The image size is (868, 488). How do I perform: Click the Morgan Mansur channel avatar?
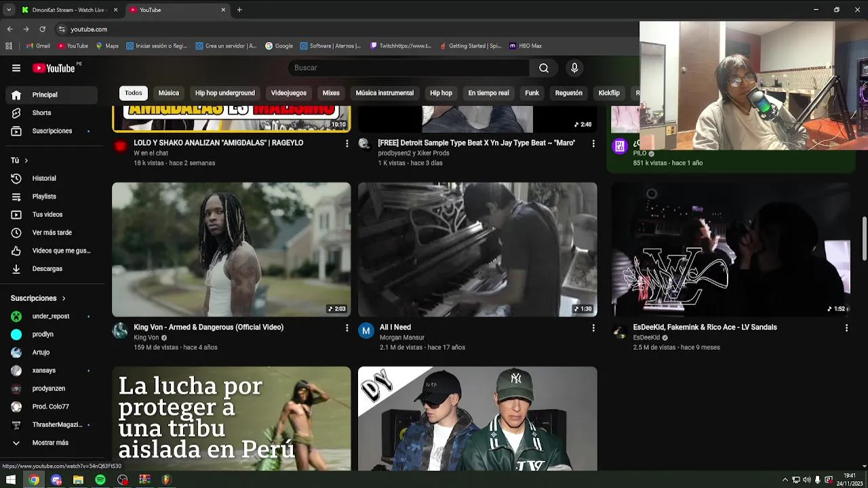[x=366, y=331]
